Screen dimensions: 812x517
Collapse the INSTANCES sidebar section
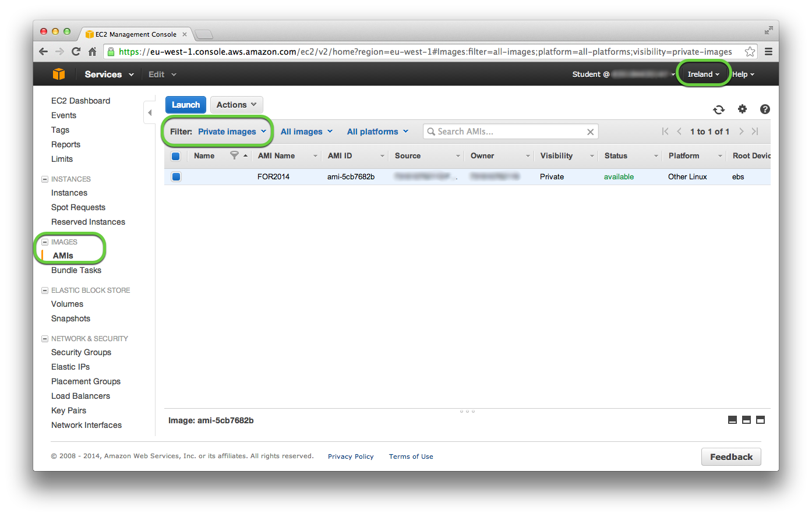pyautogui.click(x=45, y=179)
